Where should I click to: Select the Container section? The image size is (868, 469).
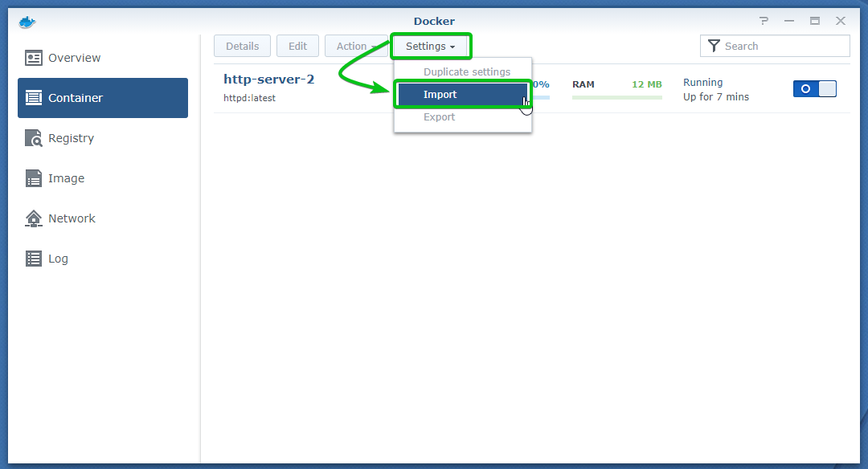pos(103,98)
